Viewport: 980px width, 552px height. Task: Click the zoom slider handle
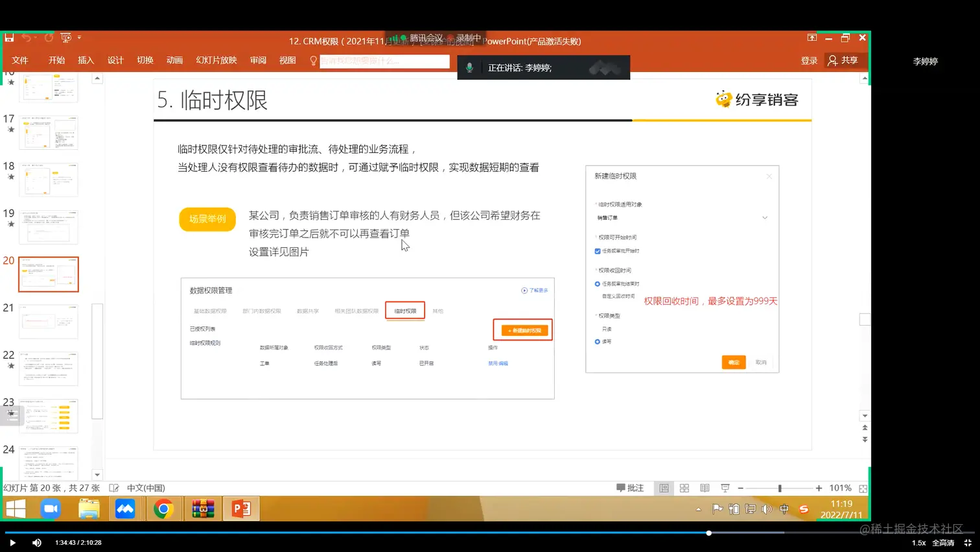(780, 488)
